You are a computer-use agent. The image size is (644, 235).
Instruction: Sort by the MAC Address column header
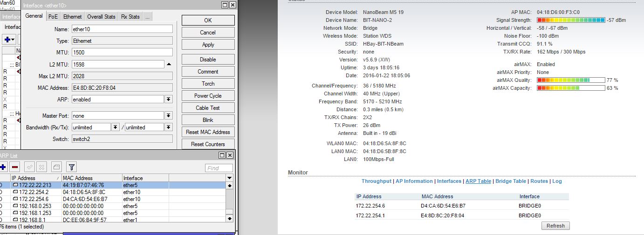click(91, 178)
